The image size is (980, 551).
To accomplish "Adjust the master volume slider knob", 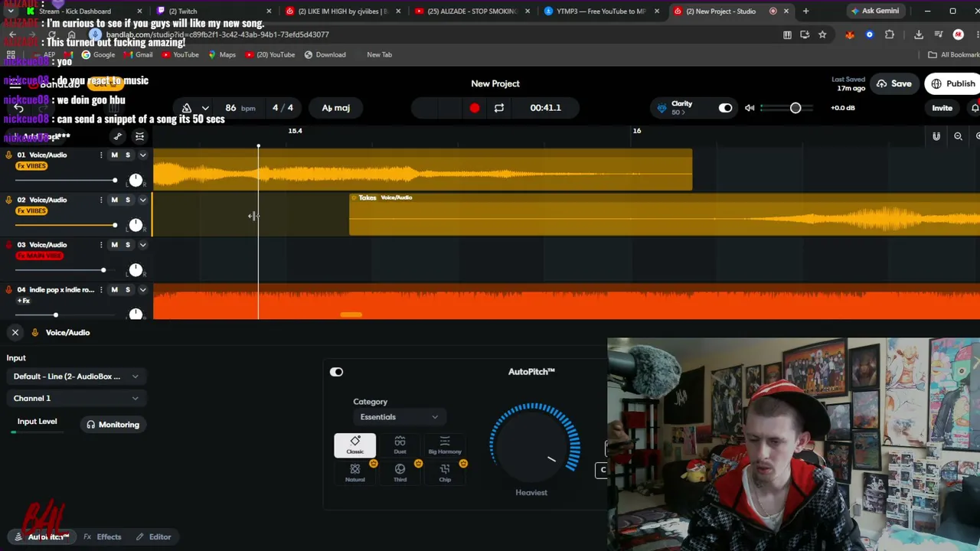I will tap(795, 108).
